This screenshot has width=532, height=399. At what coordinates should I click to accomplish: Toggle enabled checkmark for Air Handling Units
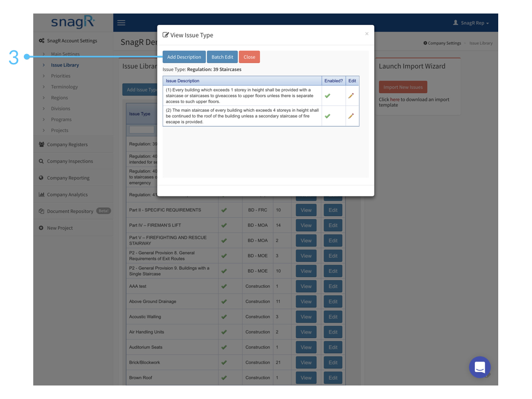tap(224, 332)
